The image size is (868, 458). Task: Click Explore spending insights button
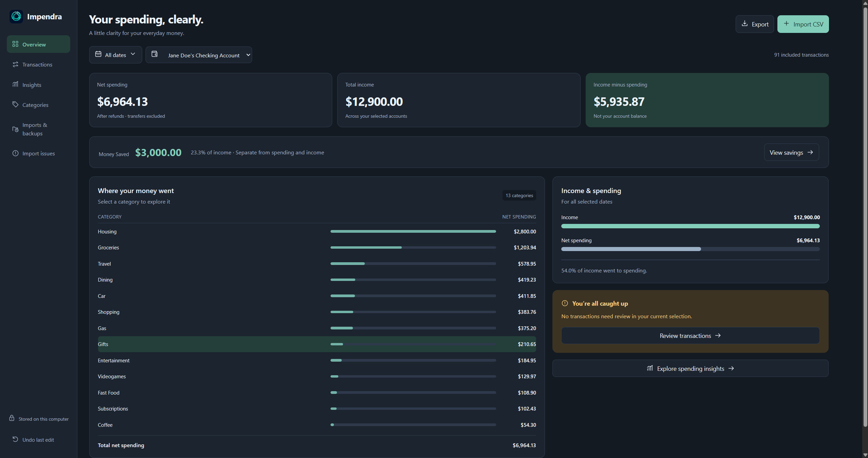tap(690, 368)
